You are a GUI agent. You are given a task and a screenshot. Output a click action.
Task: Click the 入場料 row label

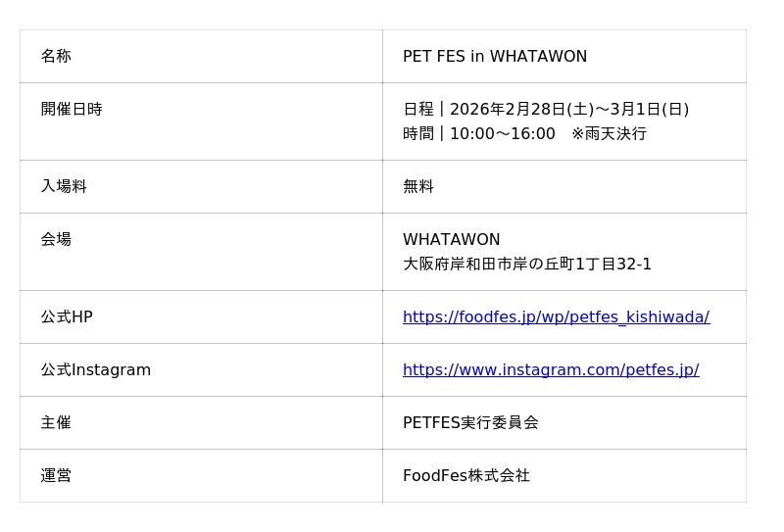tap(64, 186)
